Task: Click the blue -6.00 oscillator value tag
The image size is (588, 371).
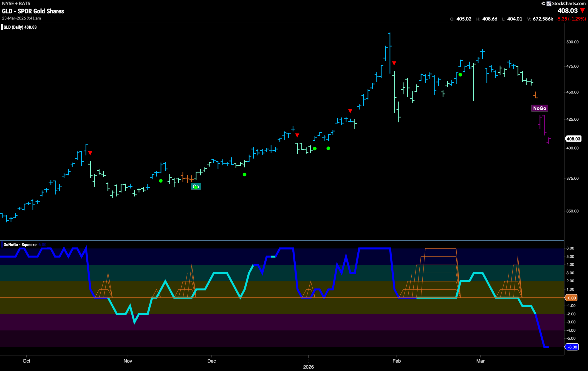Action: coord(572,347)
